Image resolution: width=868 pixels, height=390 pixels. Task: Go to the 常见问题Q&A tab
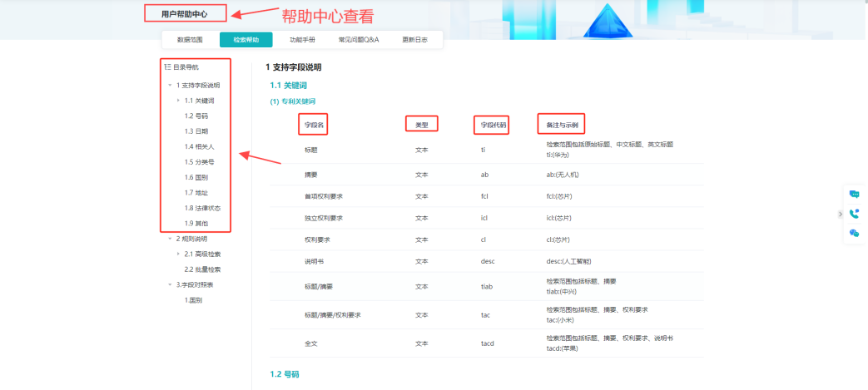click(x=359, y=40)
